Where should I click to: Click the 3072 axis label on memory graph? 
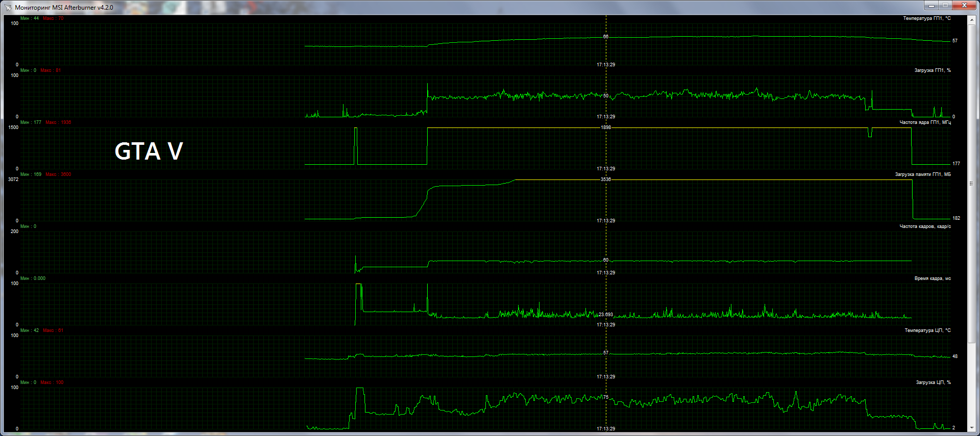point(13,179)
